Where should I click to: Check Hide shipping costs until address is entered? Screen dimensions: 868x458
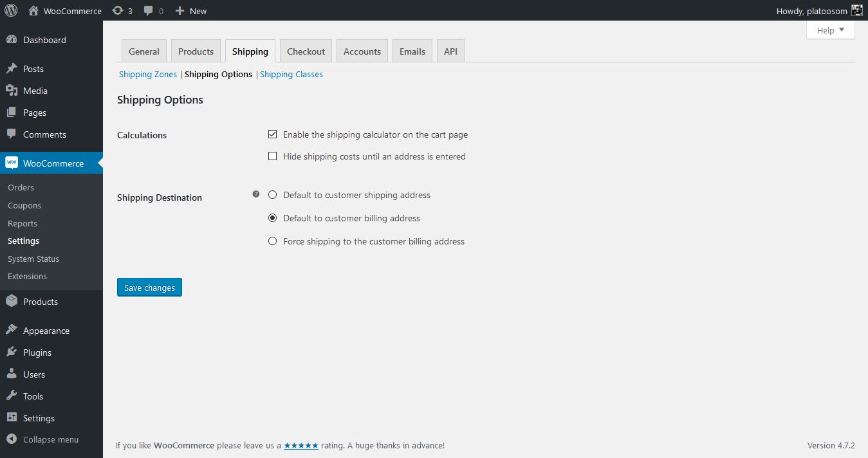[x=272, y=156]
